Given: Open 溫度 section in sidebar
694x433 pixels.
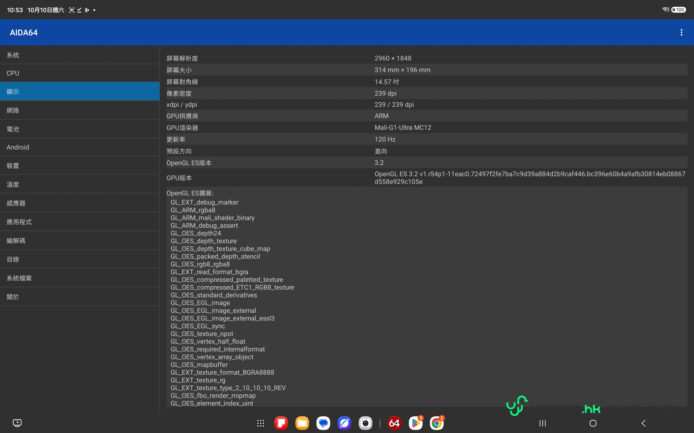Looking at the screenshot, I should [x=80, y=184].
